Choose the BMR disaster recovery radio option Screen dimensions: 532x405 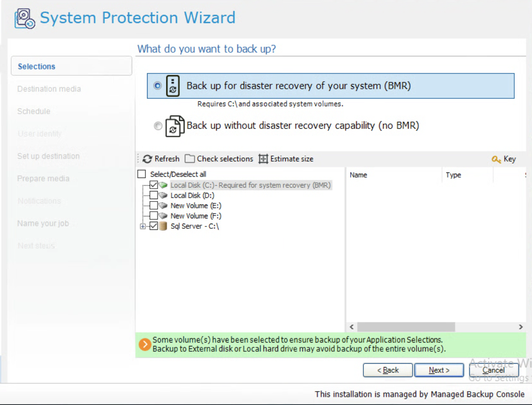pyautogui.click(x=158, y=86)
